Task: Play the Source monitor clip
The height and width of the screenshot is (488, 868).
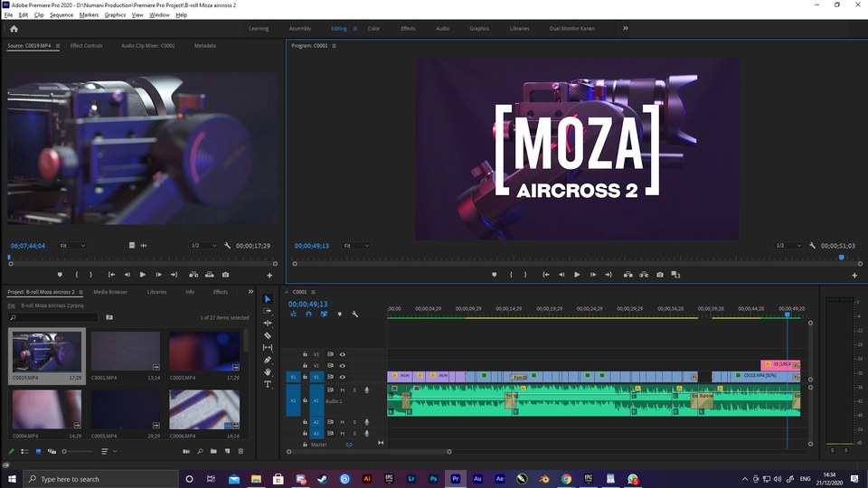Action: (142, 275)
